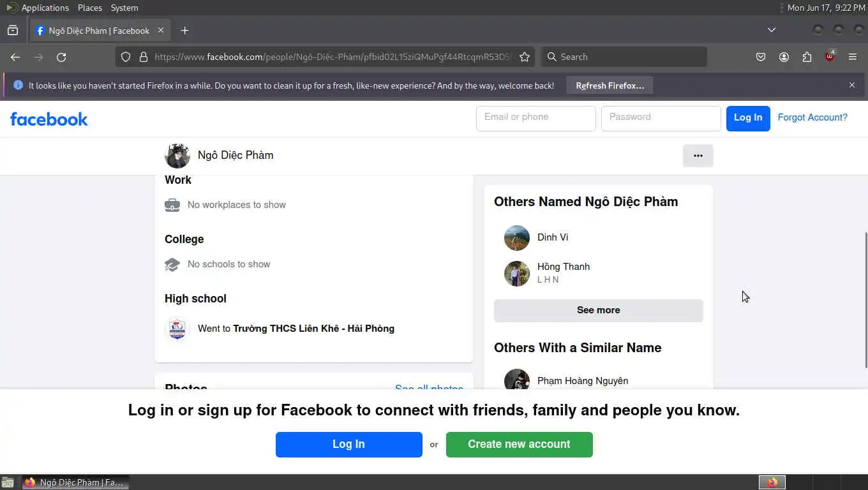Select the Ngô Diệc Phàm taskbar window button
This screenshot has height=490, width=868.
coord(76,482)
